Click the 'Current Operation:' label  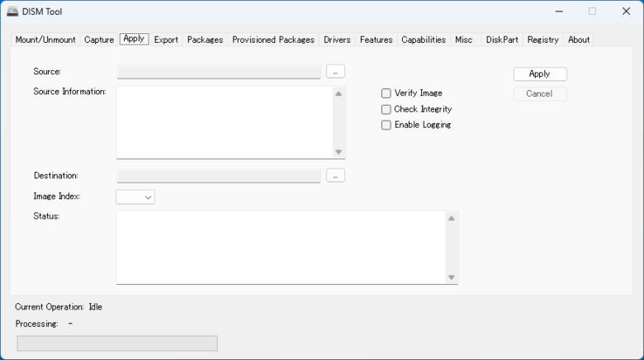50,307
